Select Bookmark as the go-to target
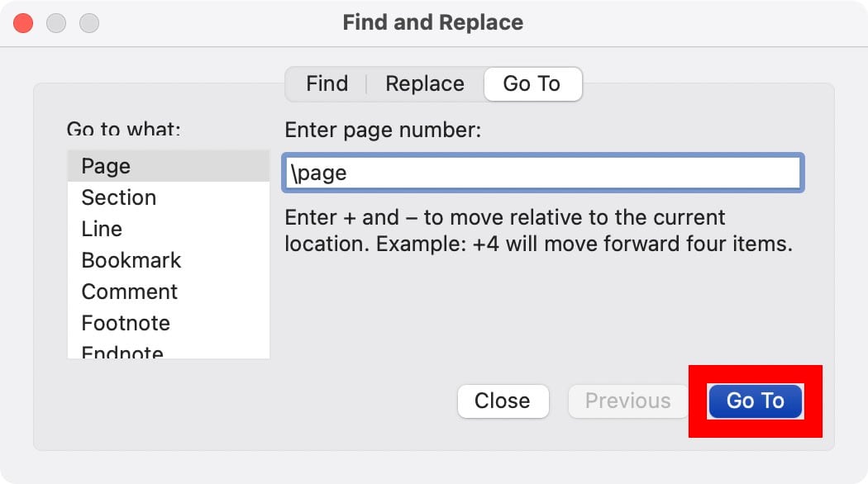 click(x=131, y=260)
